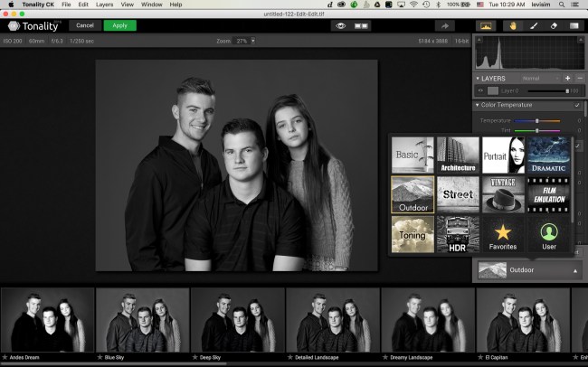Uncheck the Color Temperature checkbox
Image resolution: width=588 pixels, height=367 pixels.
click(x=577, y=106)
